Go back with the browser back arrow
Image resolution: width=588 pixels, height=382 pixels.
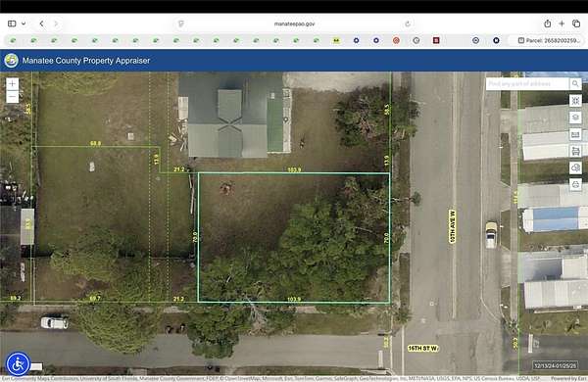[x=41, y=24]
